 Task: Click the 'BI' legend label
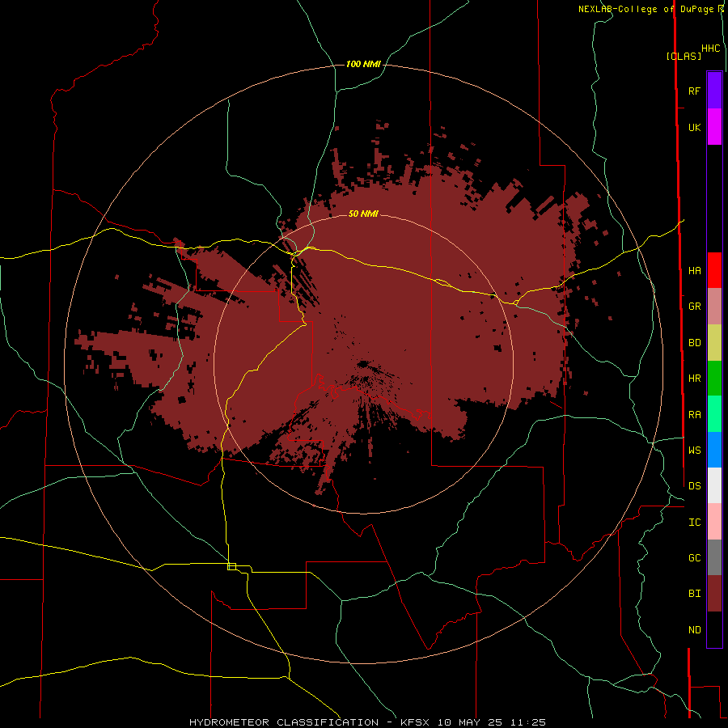(x=694, y=594)
